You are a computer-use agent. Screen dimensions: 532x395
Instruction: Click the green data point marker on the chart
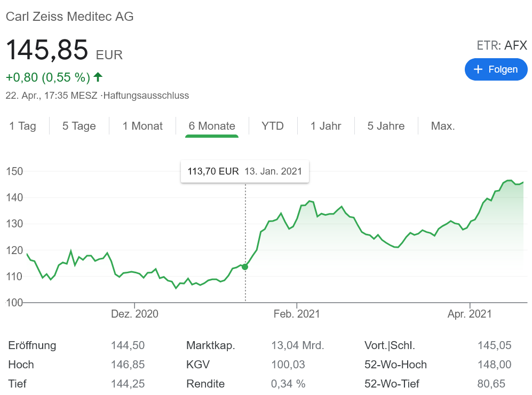tap(245, 267)
